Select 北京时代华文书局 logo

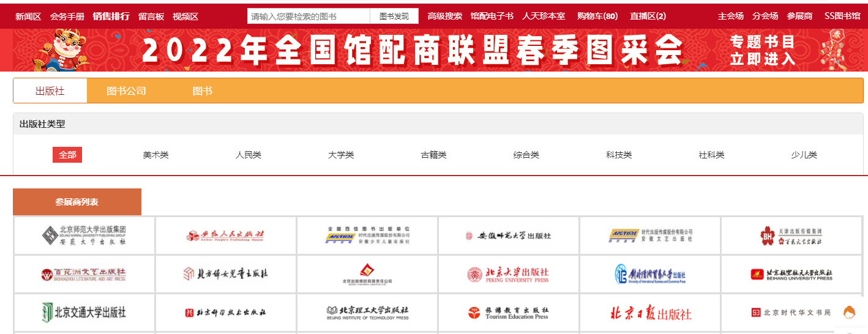pos(791,313)
